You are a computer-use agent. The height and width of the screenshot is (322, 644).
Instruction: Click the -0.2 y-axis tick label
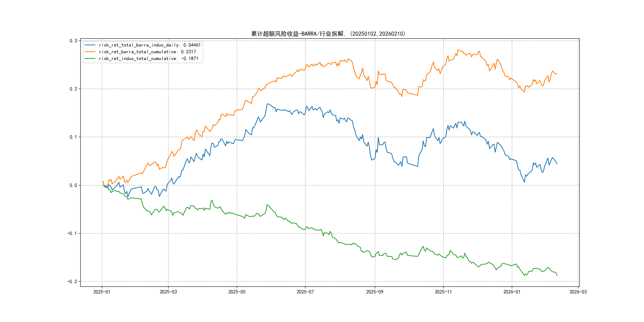pyautogui.click(x=72, y=281)
